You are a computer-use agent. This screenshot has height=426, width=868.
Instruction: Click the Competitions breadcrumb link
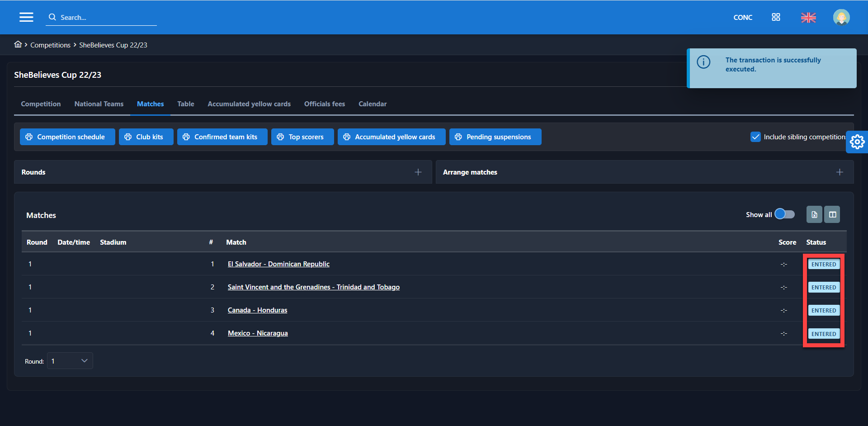(50, 45)
